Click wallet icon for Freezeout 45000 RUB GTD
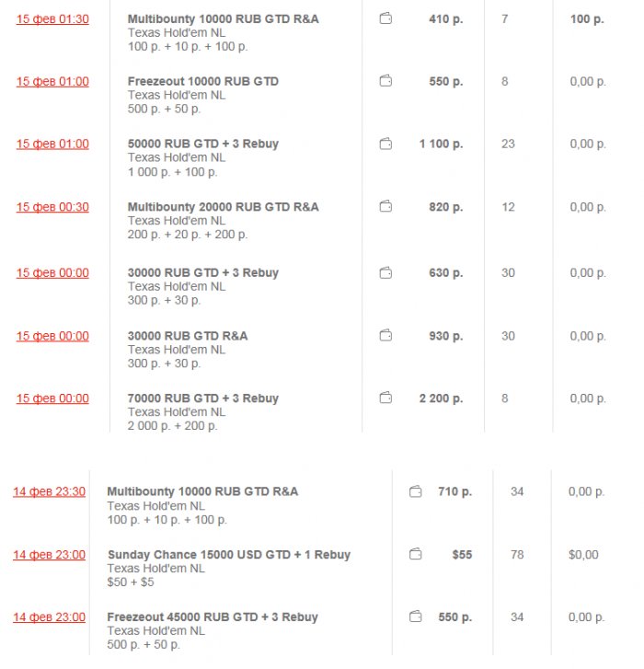The height and width of the screenshot is (669, 644). 416,617
